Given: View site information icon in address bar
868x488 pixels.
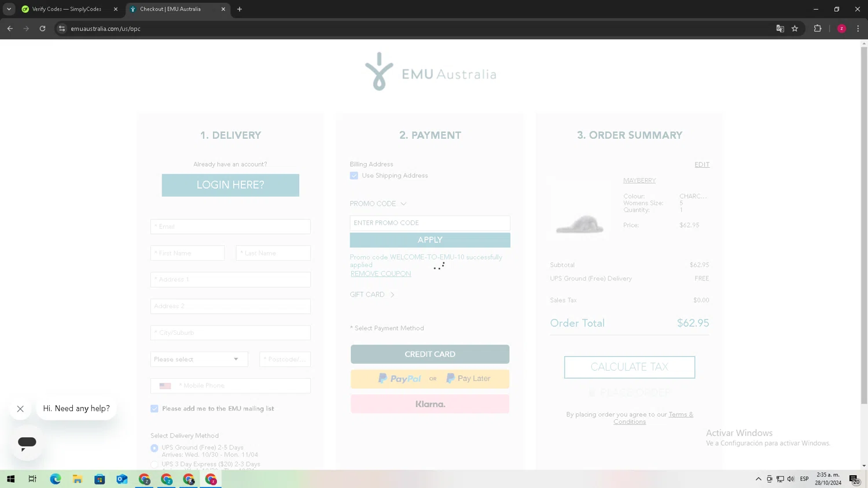Looking at the screenshot, I should click(62, 28).
